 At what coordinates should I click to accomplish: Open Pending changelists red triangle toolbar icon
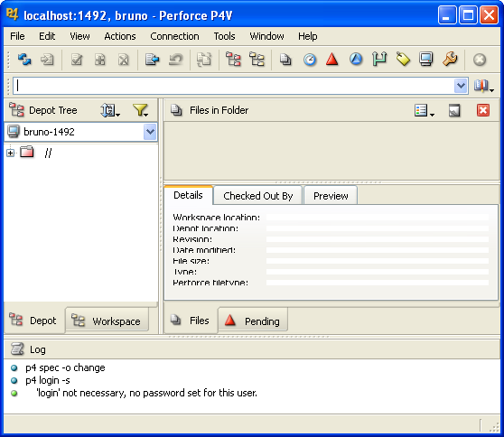[332, 60]
